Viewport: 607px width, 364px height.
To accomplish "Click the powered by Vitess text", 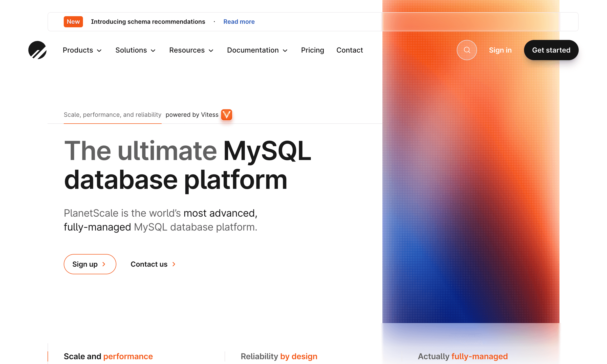I will (x=192, y=115).
